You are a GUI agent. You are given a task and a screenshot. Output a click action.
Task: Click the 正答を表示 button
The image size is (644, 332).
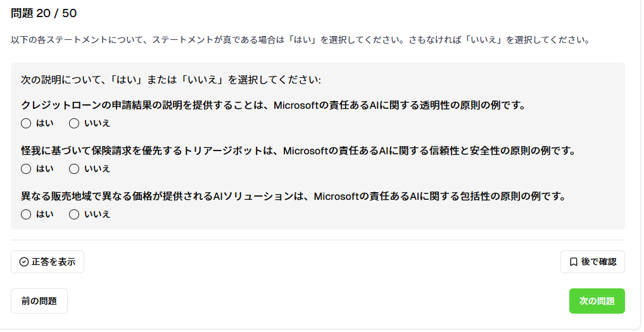[47, 262]
